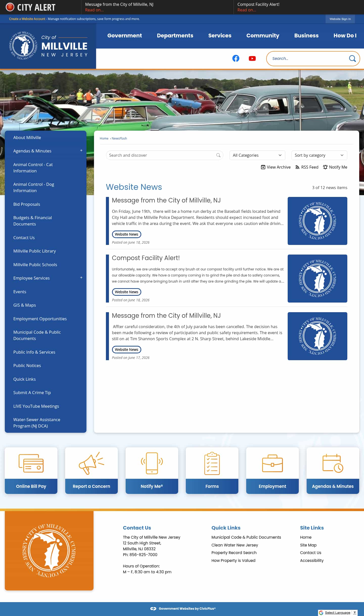Open Clean Water New Jersey footer link
This screenshot has height=616, width=364.
coord(235,545)
